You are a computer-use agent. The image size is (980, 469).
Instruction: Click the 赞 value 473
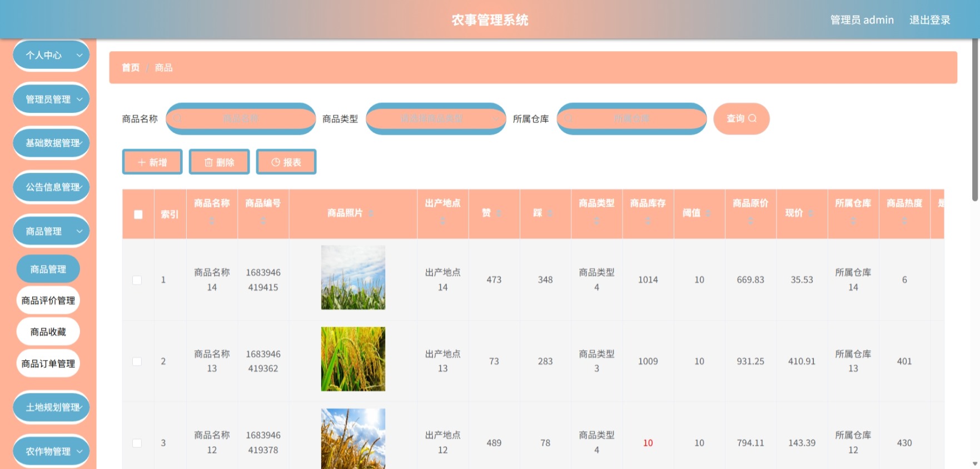(494, 280)
